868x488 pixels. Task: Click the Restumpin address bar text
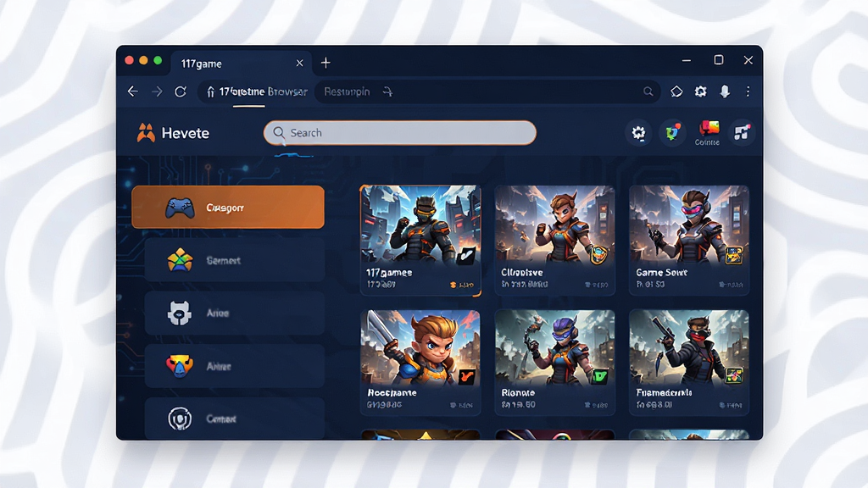347,91
